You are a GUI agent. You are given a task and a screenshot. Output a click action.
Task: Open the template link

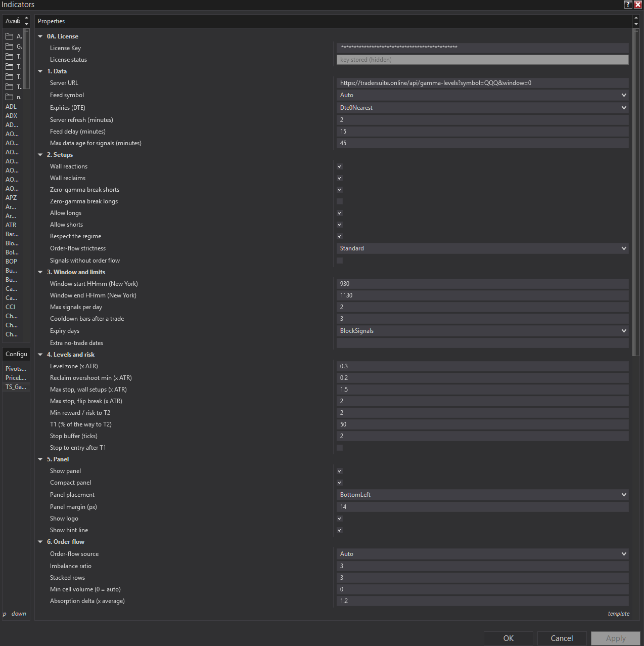tap(619, 614)
